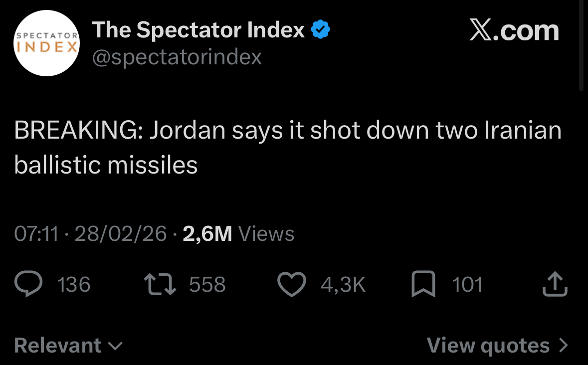Like the tweet with the heart icon
Viewport: 588px width, 365px height.
[x=291, y=285]
